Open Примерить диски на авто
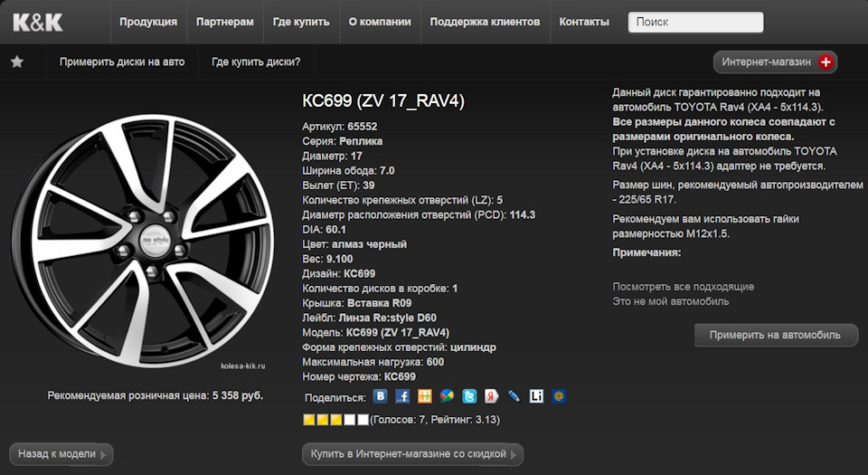Viewport: 868px width, 475px height. pos(122,62)
